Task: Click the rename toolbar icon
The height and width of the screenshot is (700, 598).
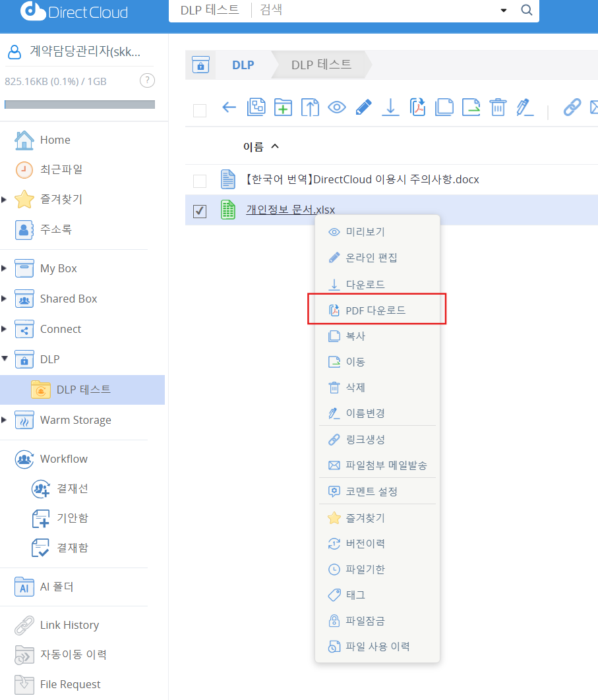Action: coord(525,107)
